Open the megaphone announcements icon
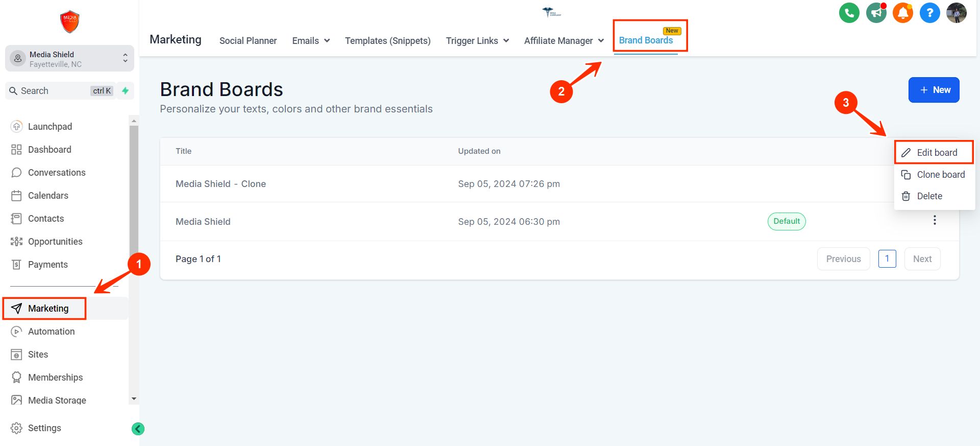 876,13
